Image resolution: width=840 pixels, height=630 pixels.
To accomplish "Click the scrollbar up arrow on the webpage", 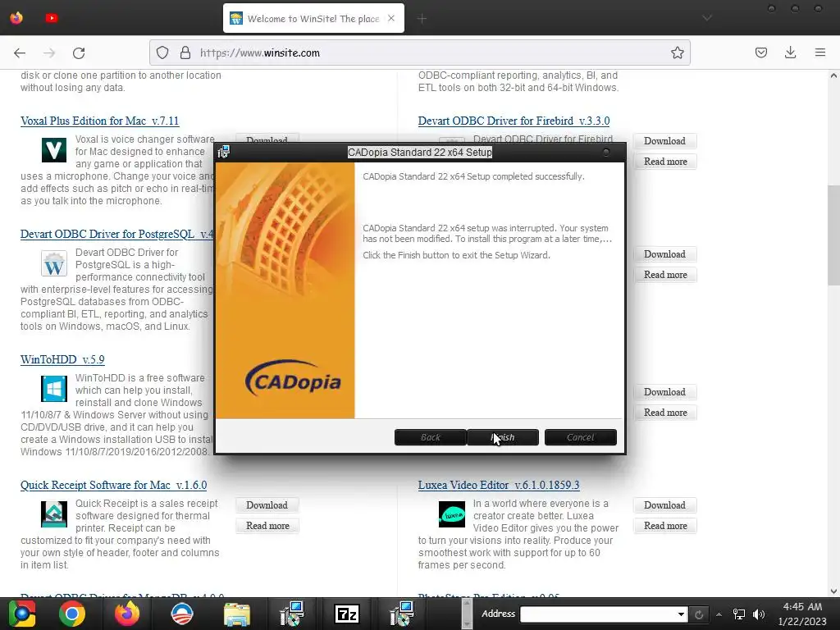I will tap(833, 76).
